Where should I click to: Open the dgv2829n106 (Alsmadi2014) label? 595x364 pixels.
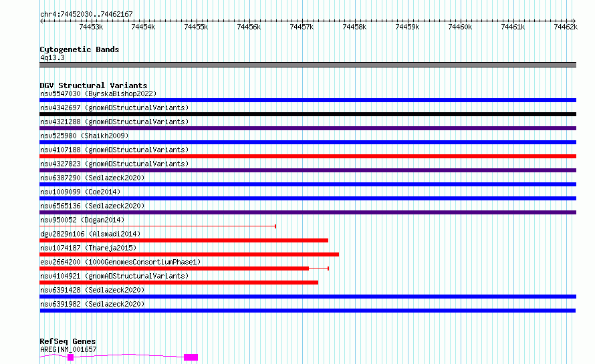tap(90, 234)
